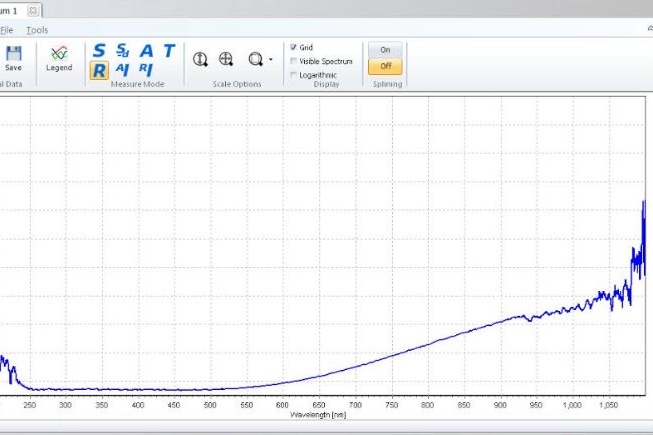Open the Legend display option
653x435 pixels.
pos(59,57)
